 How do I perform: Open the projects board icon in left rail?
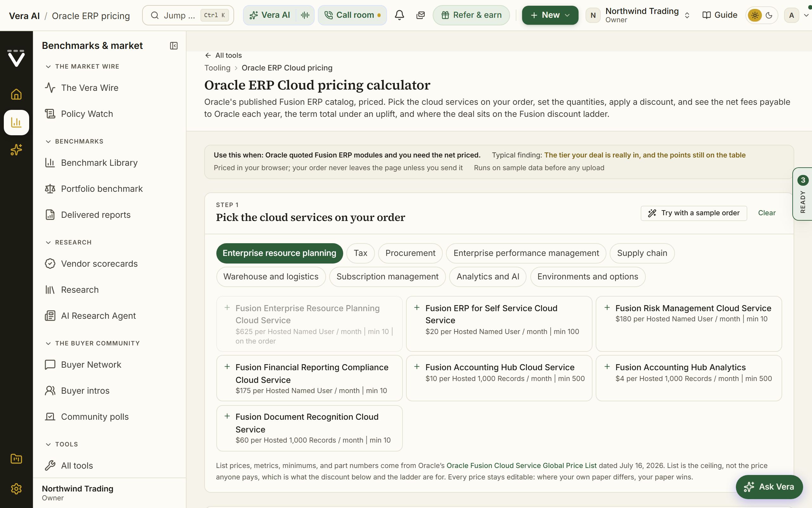(x=16, y=458)
